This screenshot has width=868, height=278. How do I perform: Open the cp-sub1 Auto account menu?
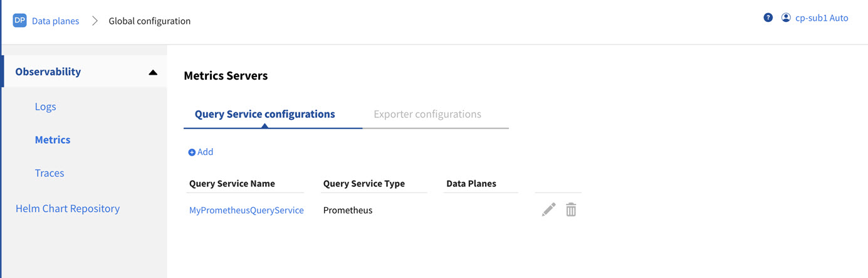[821, 18]
